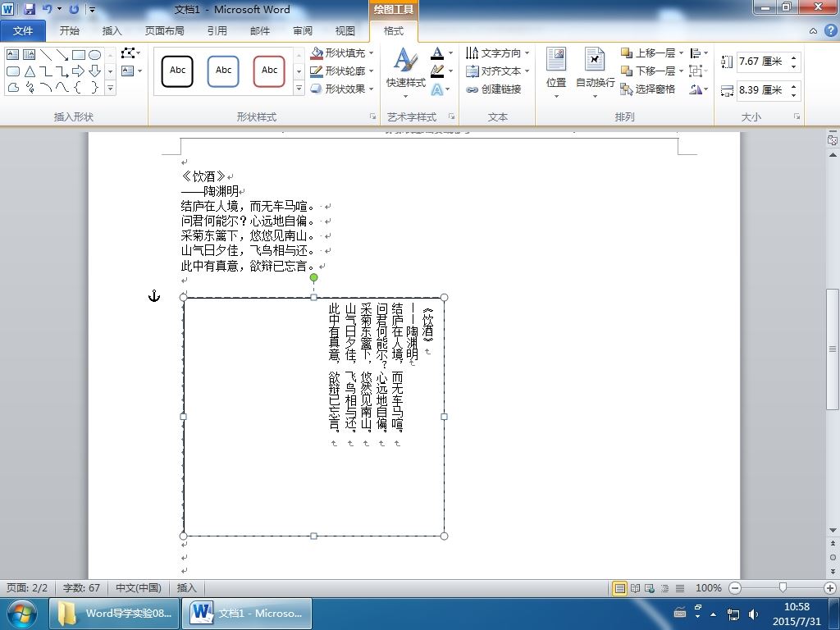Choose the down block arrow shape
Screen dimensions: 840x630
point(95,71)
